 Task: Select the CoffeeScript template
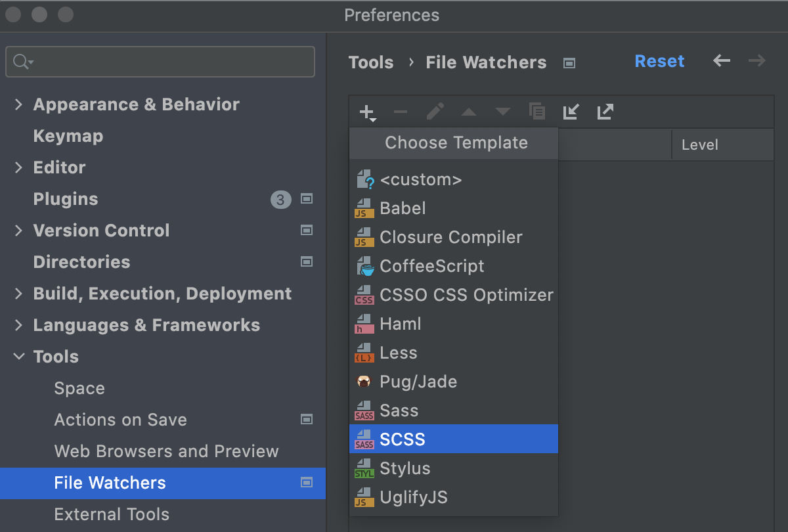432,266
